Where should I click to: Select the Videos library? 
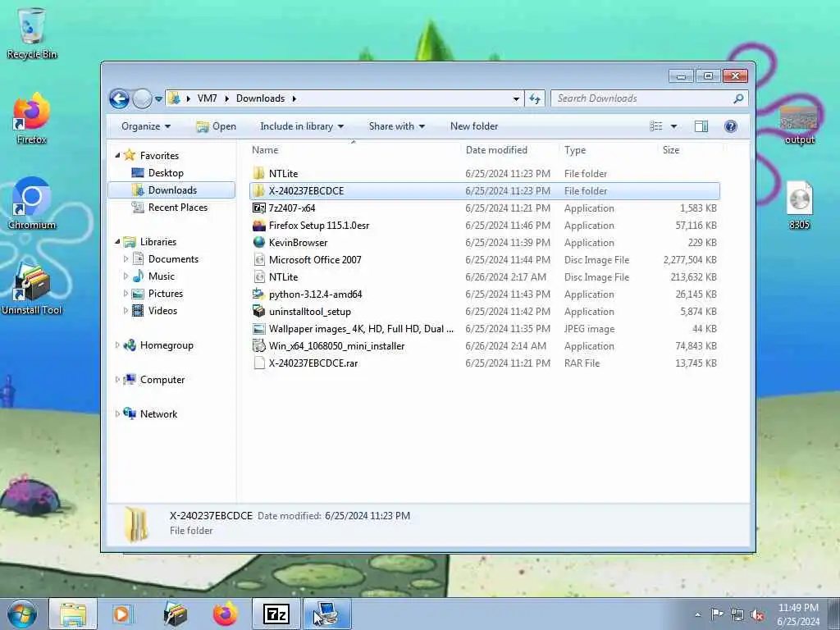(x=162, y=311)
